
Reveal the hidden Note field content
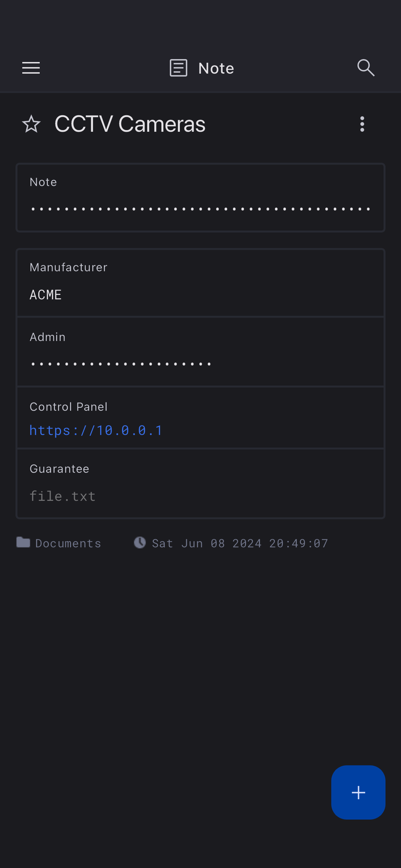[200, 209]
